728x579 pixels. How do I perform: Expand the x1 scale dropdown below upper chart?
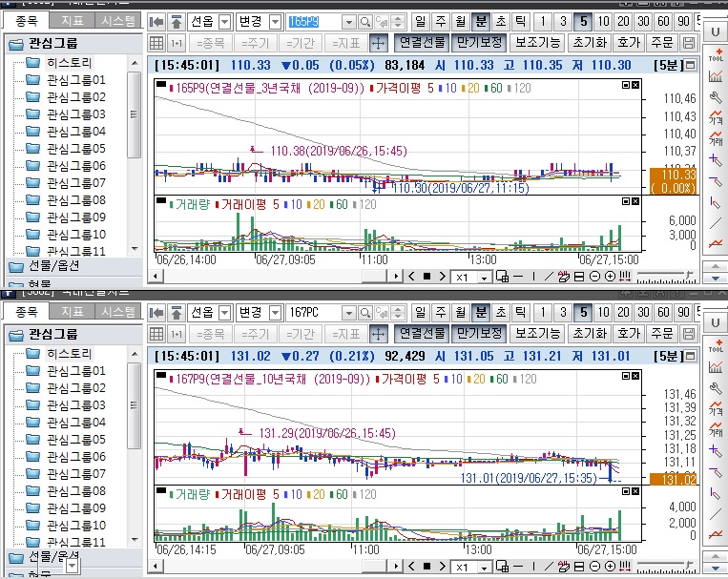(484, 277)
